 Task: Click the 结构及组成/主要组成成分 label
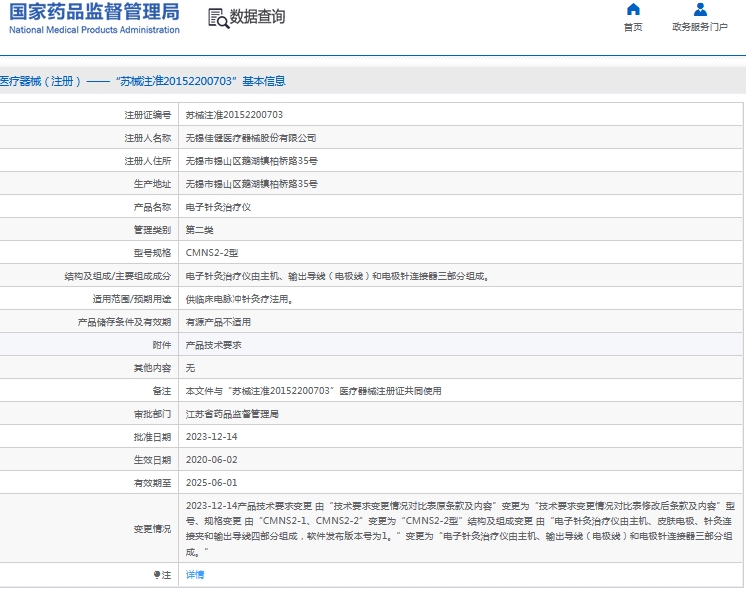click(118, 276)
